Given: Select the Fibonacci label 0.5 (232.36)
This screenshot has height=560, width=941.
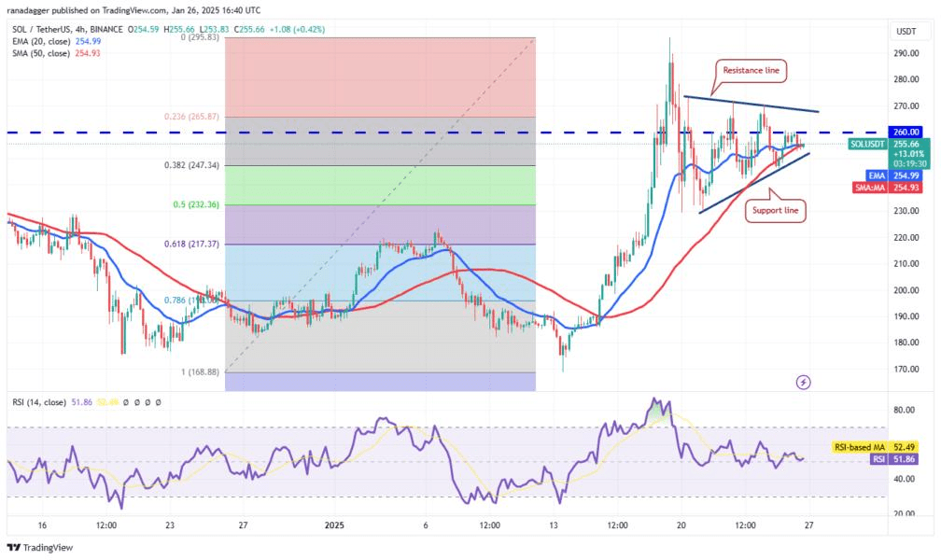Looking at the screenshot, I should point(196,204).
